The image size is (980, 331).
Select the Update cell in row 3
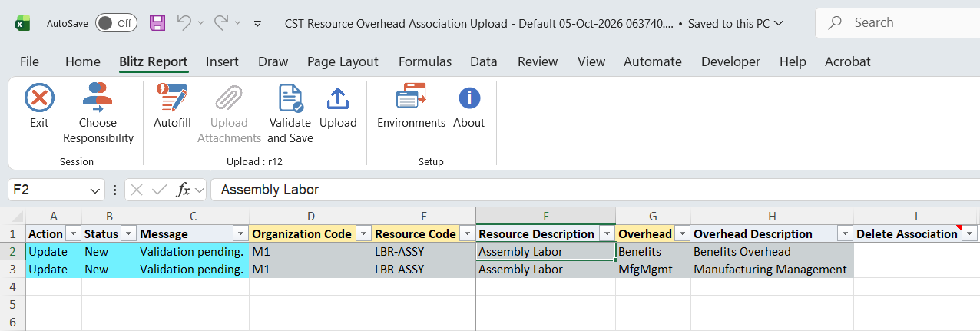pos(54,270)
